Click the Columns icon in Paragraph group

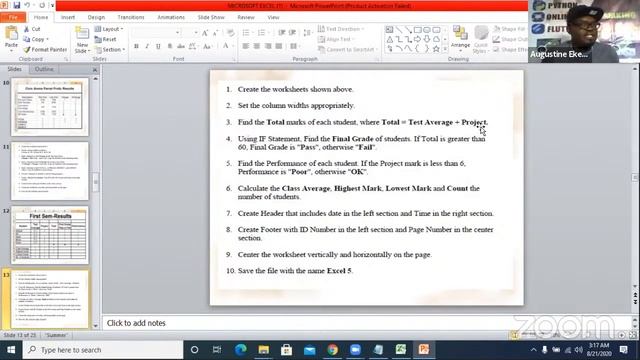pyautogui.click(x=293, y=46)
